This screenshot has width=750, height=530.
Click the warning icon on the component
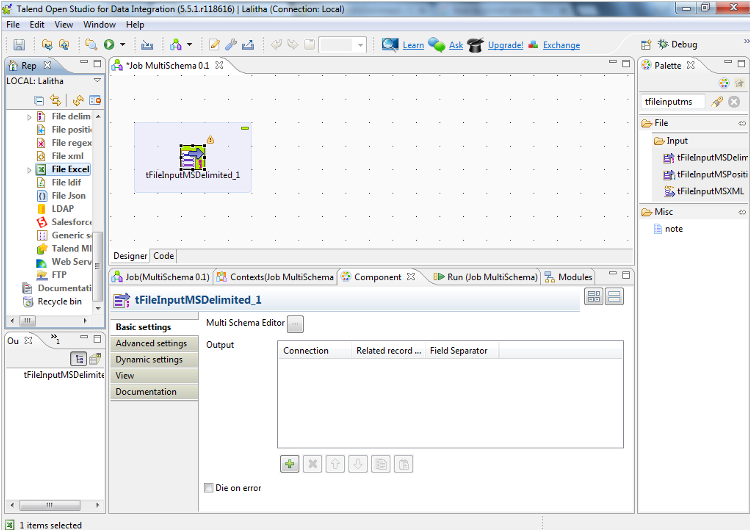210,140
